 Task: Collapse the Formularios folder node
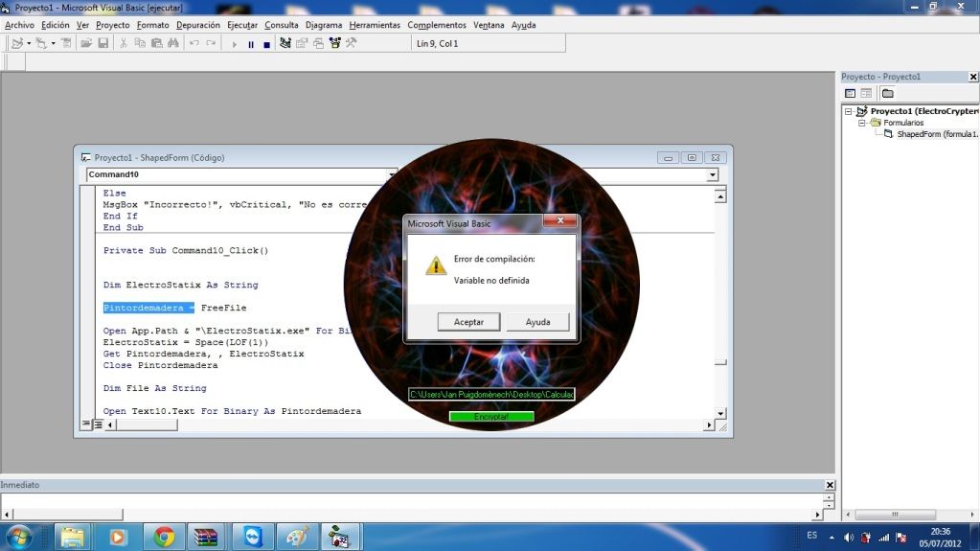(x=862, y=123)
